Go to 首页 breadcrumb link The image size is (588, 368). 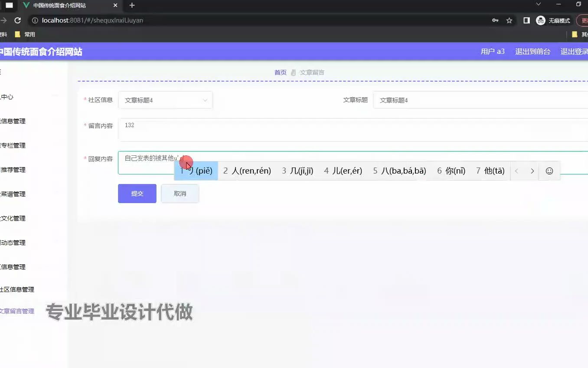[x=281, y=72]
